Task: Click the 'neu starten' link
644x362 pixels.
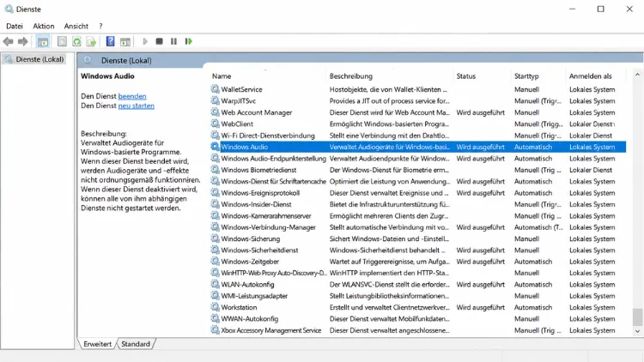Action: [x=137, y=106]
